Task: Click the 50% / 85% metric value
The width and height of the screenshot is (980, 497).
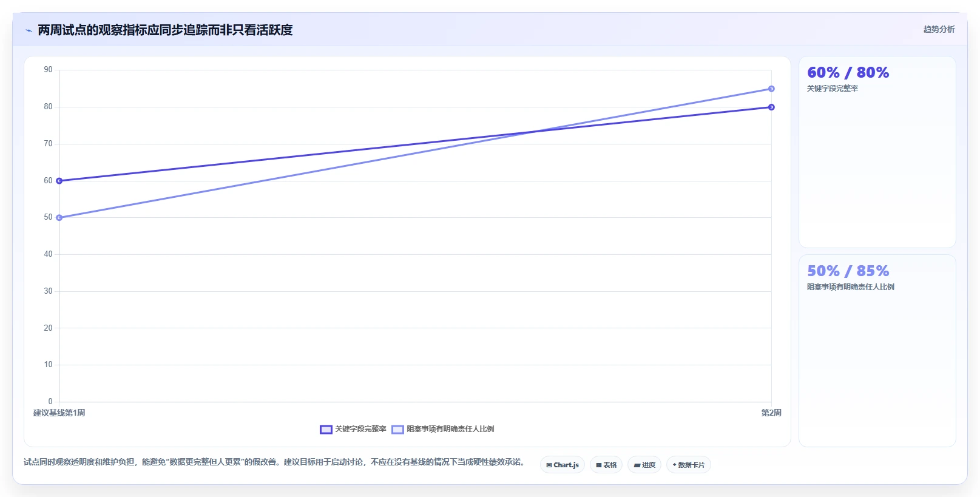Action: click(848, 271)
